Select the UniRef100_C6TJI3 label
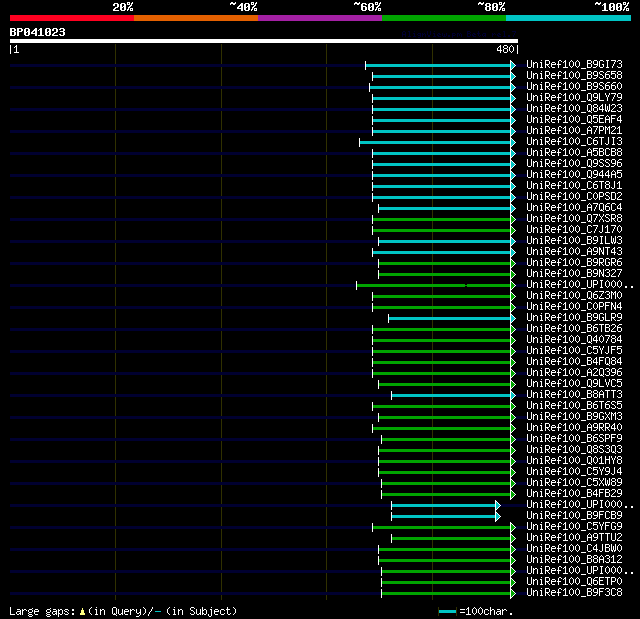Image resolution: width=640 pixels, height=619 pixels. tap(574, 142)
